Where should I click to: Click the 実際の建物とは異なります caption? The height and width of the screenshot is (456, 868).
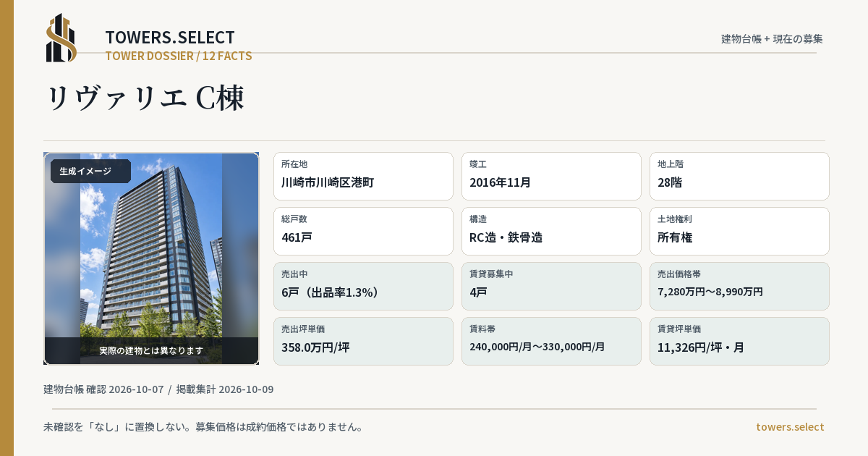151,350
